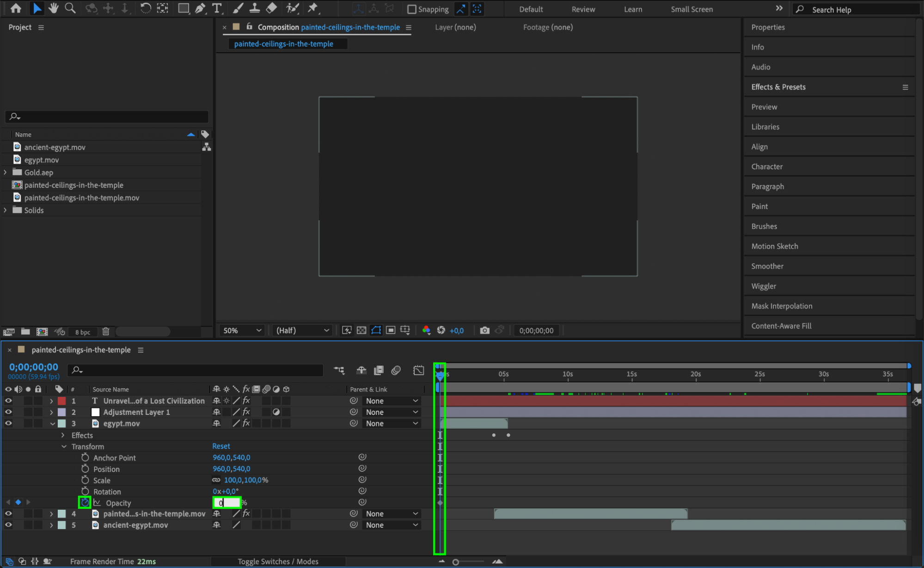Select the Pen tool
924x568 pixels.
200,8
